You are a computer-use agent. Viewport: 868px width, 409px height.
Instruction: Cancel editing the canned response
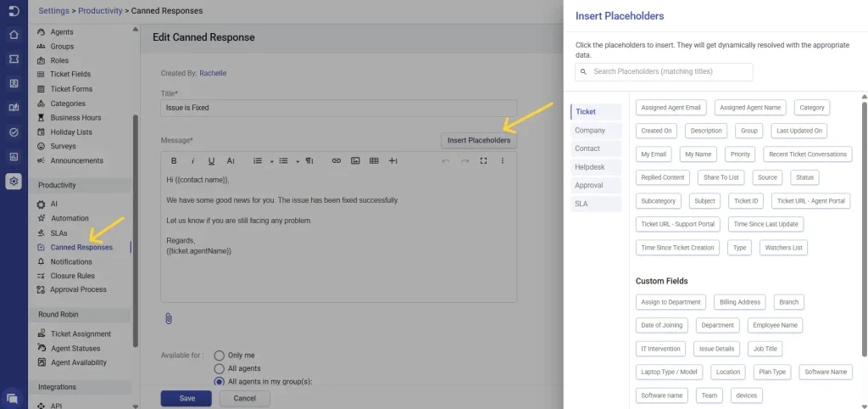pyautogui.click(x=245, y=399)
